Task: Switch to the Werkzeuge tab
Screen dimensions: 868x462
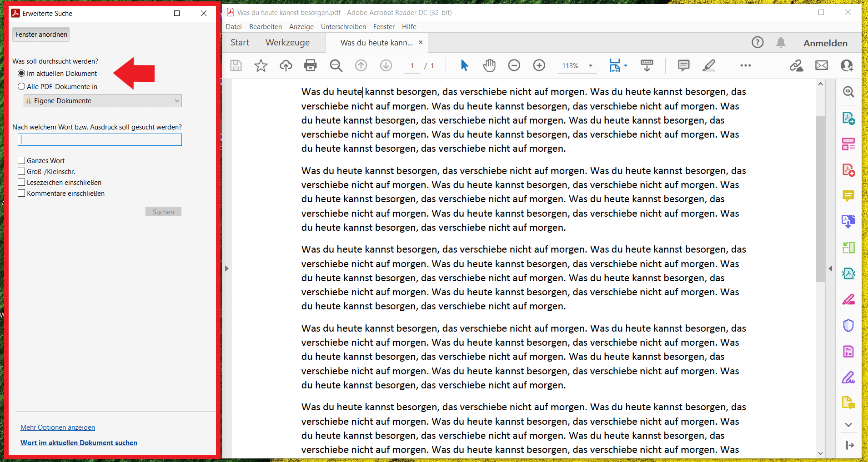Action: (x=287, y=43)
